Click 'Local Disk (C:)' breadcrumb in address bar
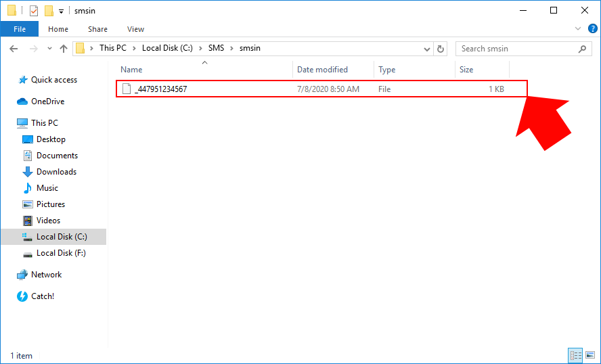 point(167,48)
